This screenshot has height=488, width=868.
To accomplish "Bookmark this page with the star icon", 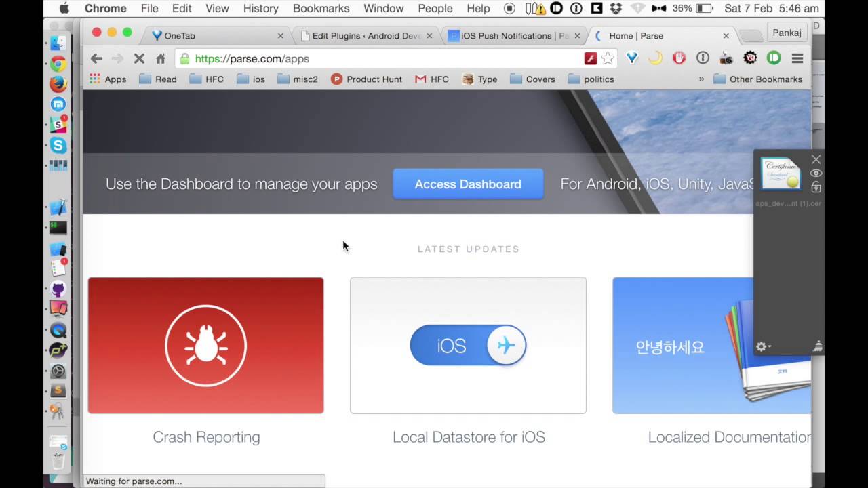I will pos(608,58).
